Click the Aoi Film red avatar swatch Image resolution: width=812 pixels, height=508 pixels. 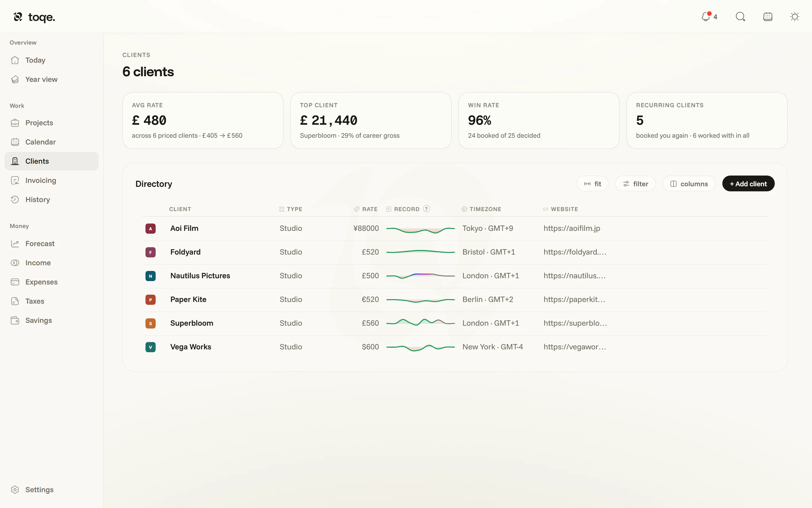pos(150,229)
